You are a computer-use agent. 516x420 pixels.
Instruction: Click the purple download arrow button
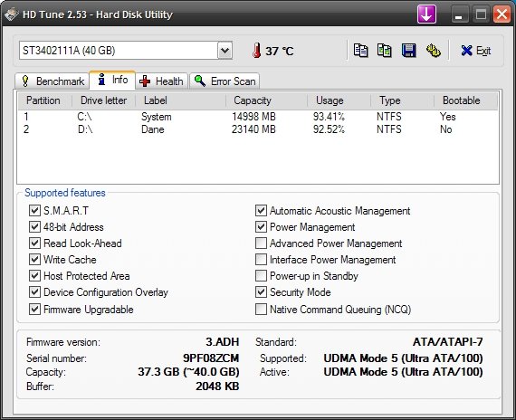tap(426, 14)
